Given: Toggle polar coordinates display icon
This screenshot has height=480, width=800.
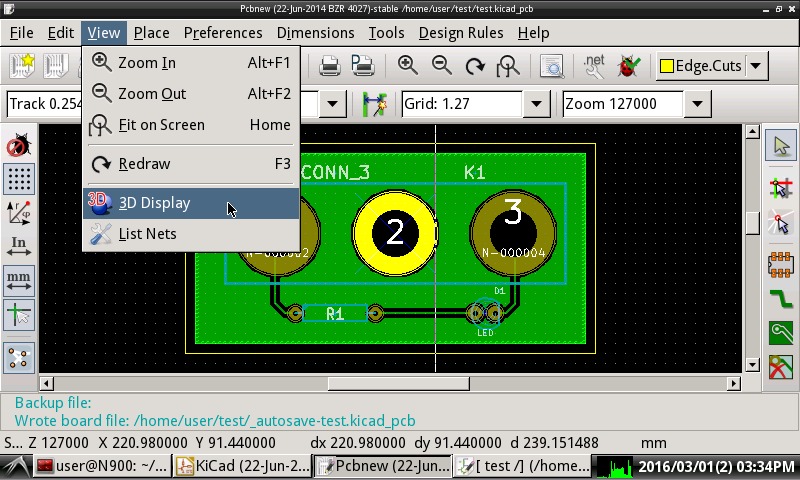Looking at the screenshot, I should [19, 213].
